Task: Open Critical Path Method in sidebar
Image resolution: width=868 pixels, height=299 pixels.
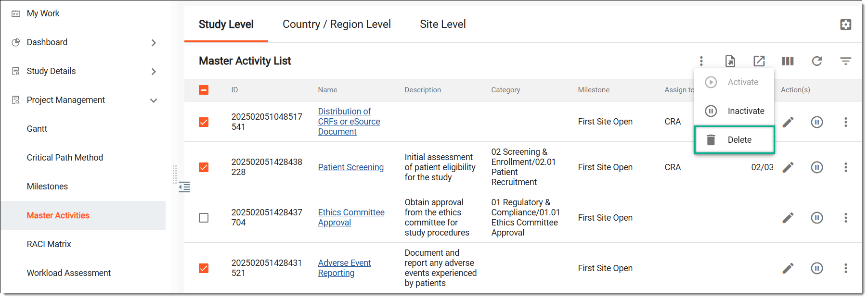Action: [65, 158]
